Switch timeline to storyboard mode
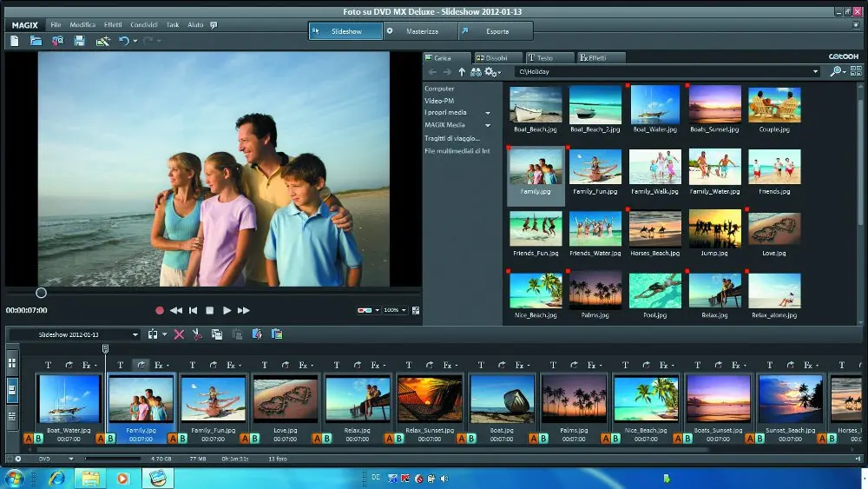The height and width of the screenshot is (489, 868). click(11, 390)
